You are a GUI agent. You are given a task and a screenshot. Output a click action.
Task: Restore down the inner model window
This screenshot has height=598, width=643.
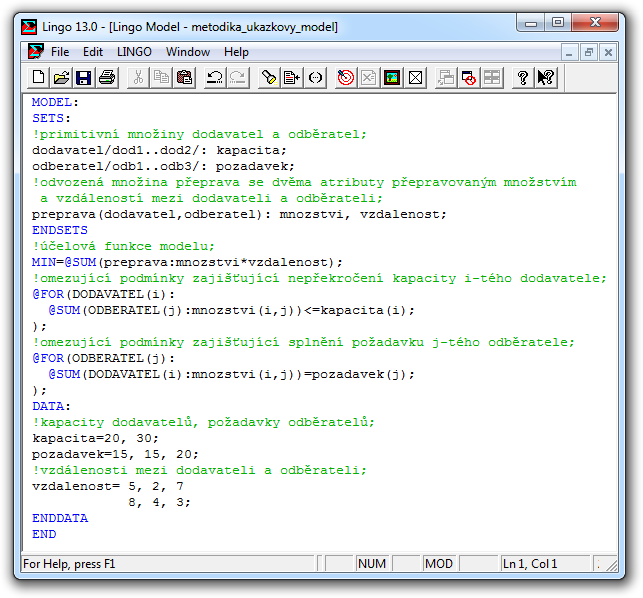[589, 52]
